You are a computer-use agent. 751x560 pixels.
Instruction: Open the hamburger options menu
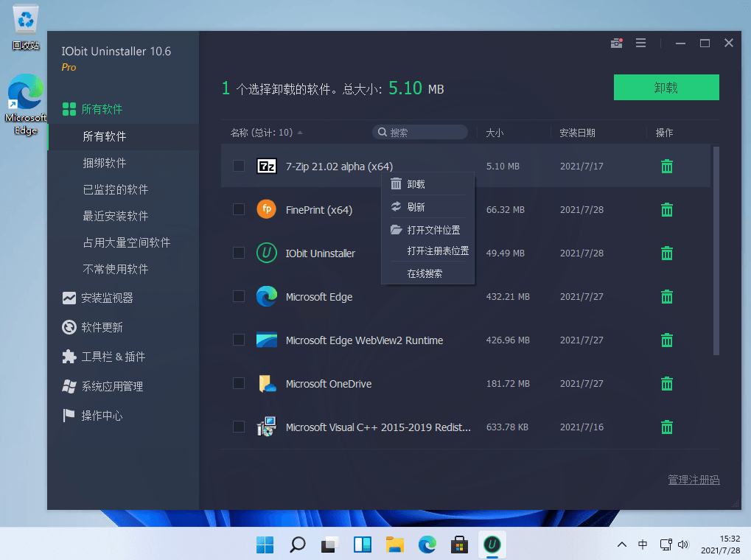coord(641,43)
